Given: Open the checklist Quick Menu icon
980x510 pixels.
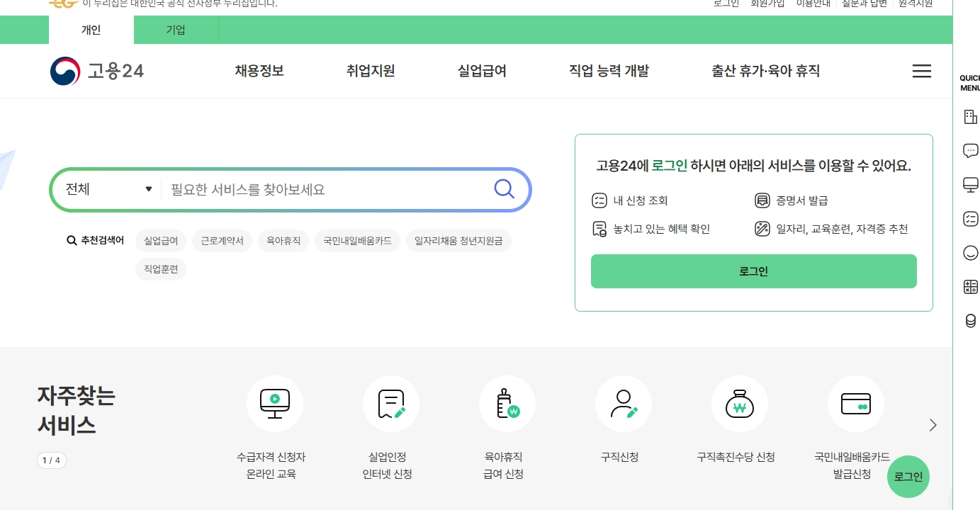Looking at the screenshot, I should (970, 219).
